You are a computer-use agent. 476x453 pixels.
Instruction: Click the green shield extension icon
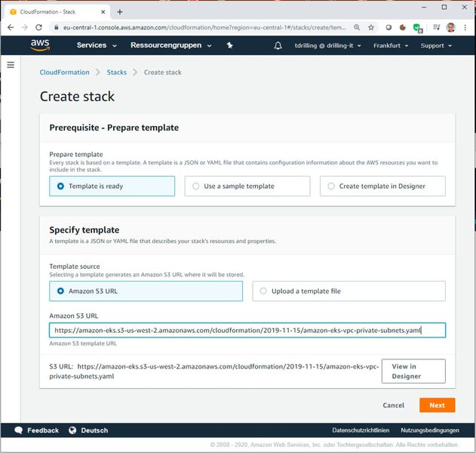pos(417,28)
